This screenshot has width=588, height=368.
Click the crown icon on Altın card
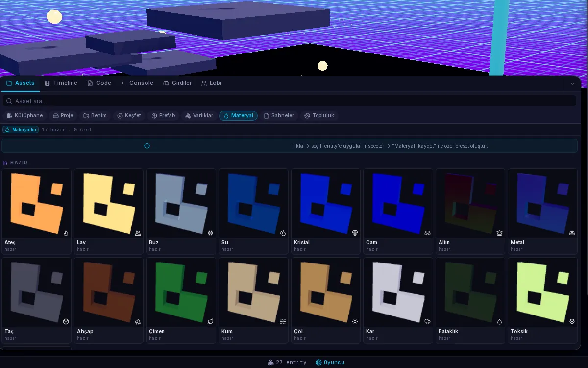click(x=500, y=233)
